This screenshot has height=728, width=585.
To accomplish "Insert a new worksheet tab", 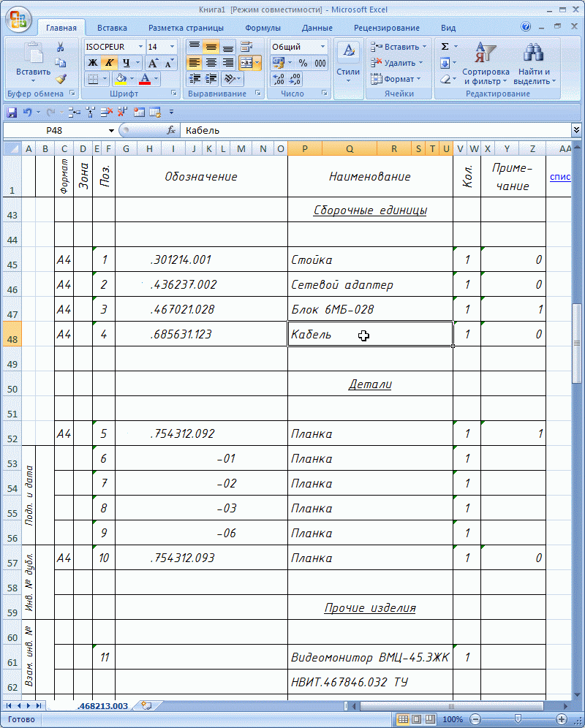I will (x=146, y=706).
